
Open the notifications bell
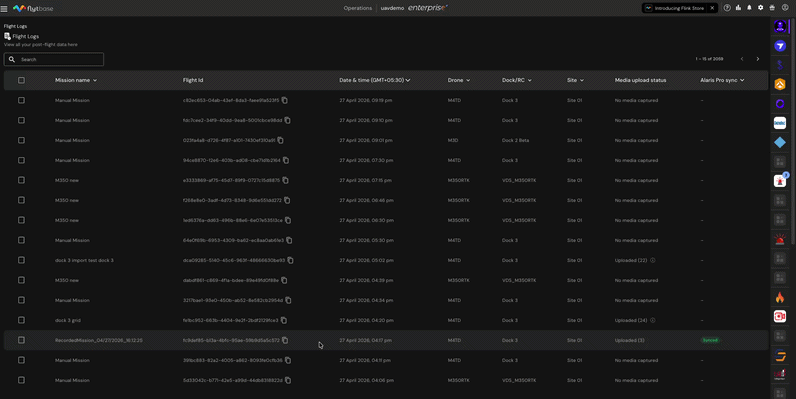coord(749,8)
